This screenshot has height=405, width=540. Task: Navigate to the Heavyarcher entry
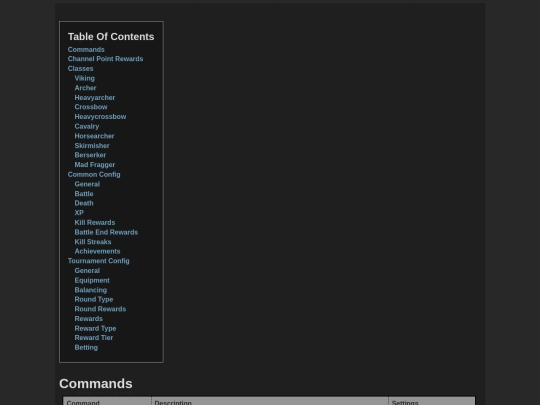tap(95, 97)
